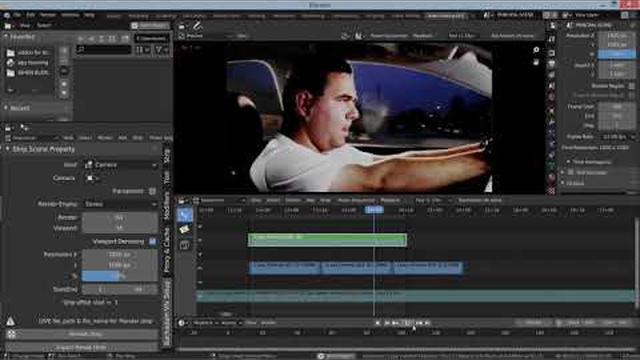Adjust the blue resolution percentage slider in Properties
The height and width of the screenshot is (360, 640).
tap(617, 54)
